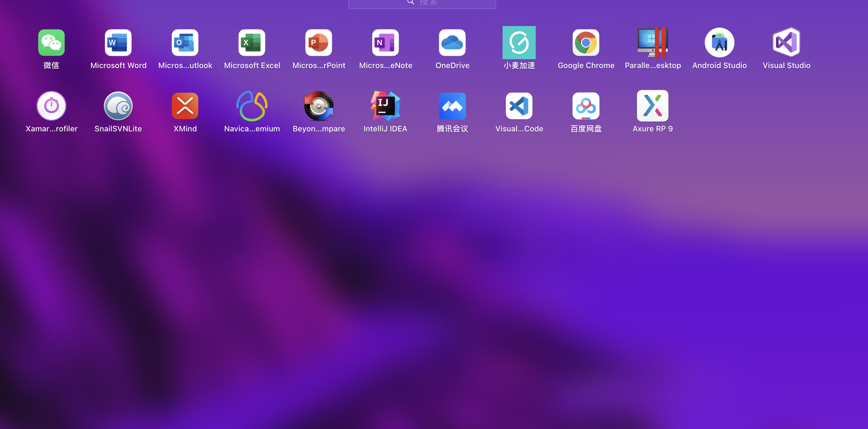Launch the Microsoft Excel icon

click(252, 43)
